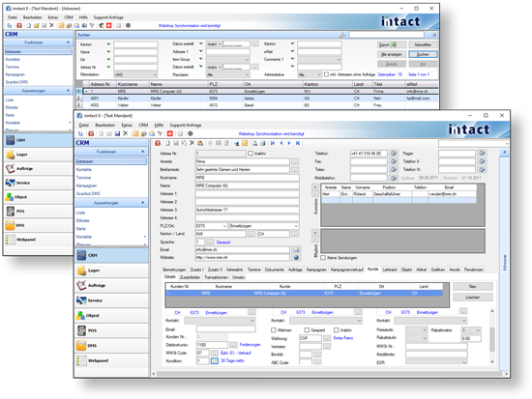Enable the Gesperrt checkbox

coord(307,329)
